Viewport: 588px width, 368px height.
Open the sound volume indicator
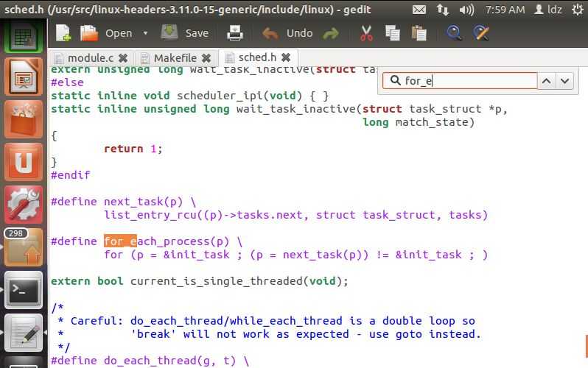point(466,10)
